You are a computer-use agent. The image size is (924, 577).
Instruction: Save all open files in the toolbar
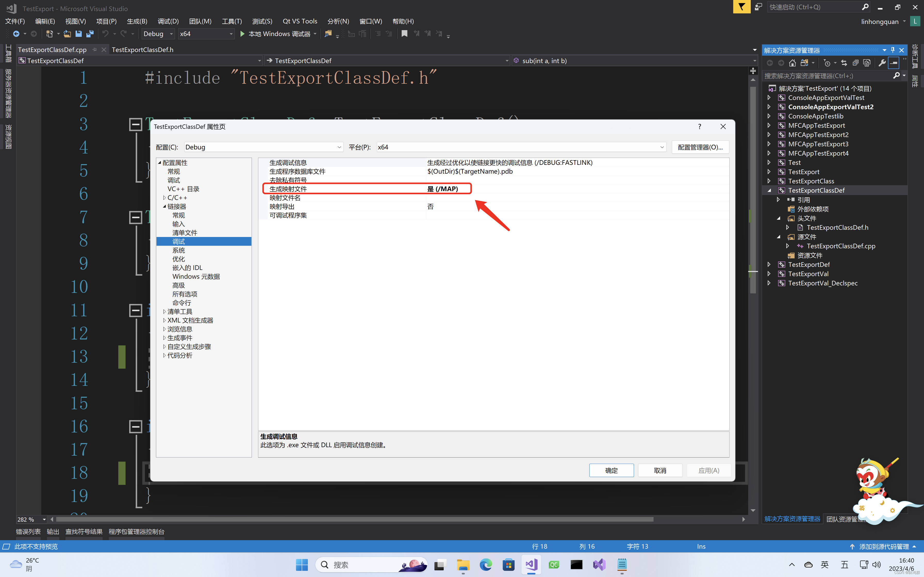90,33
